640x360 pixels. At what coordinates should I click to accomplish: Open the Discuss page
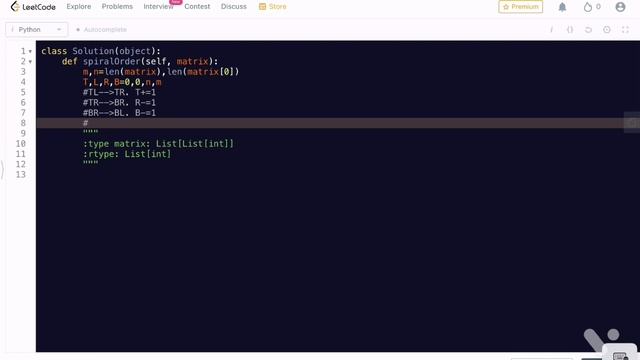tap(233, 7)
